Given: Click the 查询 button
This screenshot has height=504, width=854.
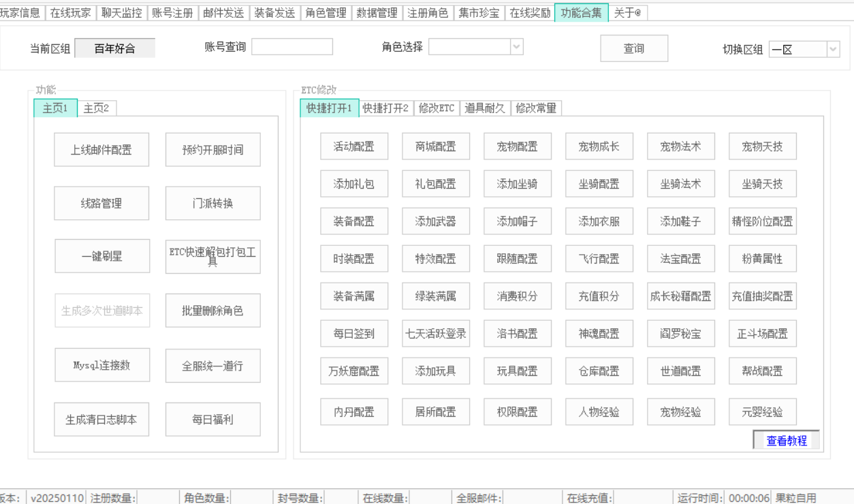Looking at the screenshot, I should click(633, 48).
